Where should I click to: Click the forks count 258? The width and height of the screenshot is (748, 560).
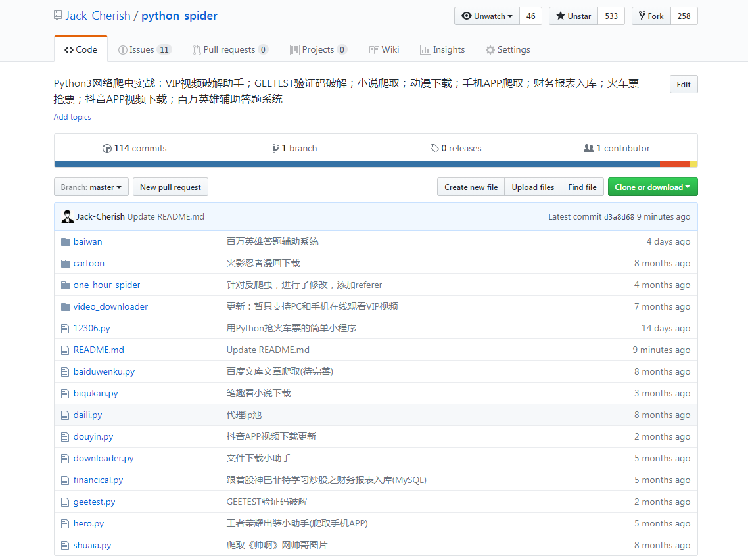pos(684,16)
